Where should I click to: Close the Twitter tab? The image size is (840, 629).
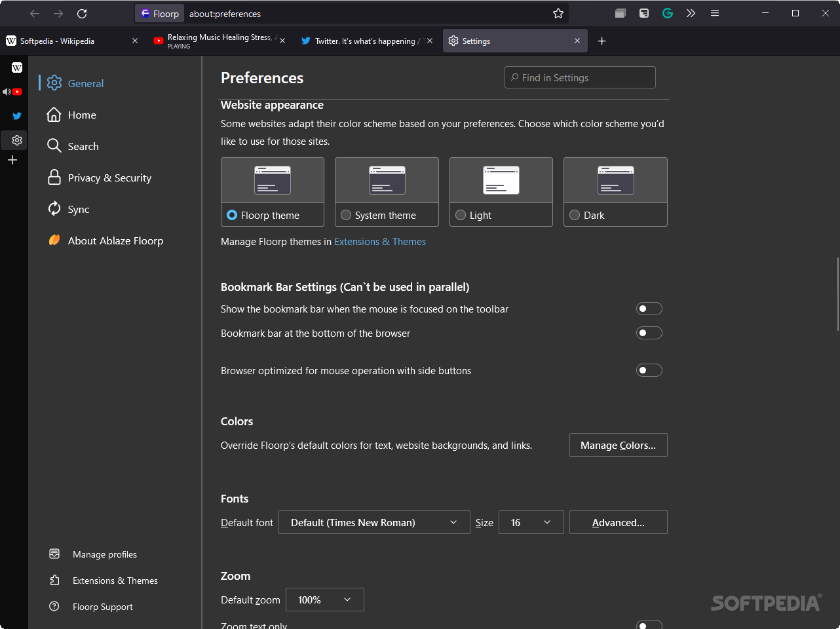click(430, 41)
